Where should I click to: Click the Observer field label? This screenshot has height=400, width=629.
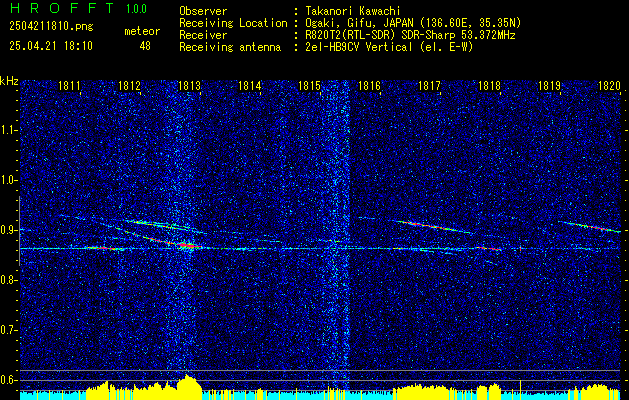click(x=203, y=11)
